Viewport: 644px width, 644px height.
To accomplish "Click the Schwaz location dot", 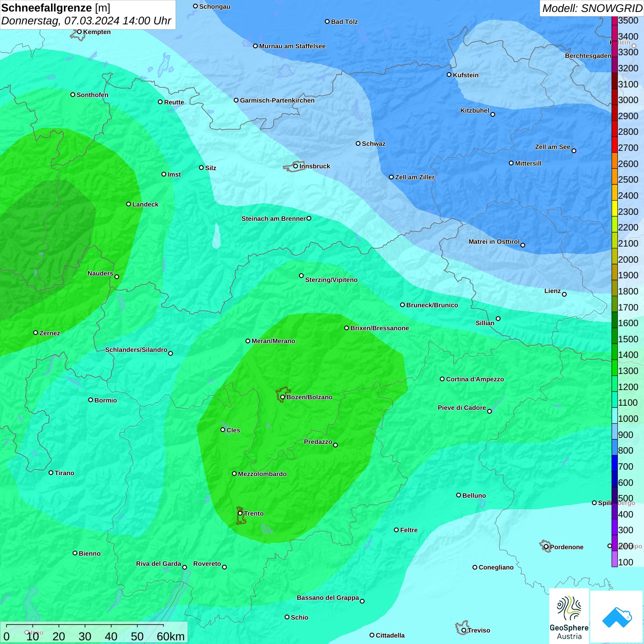I will click(358, 144).
